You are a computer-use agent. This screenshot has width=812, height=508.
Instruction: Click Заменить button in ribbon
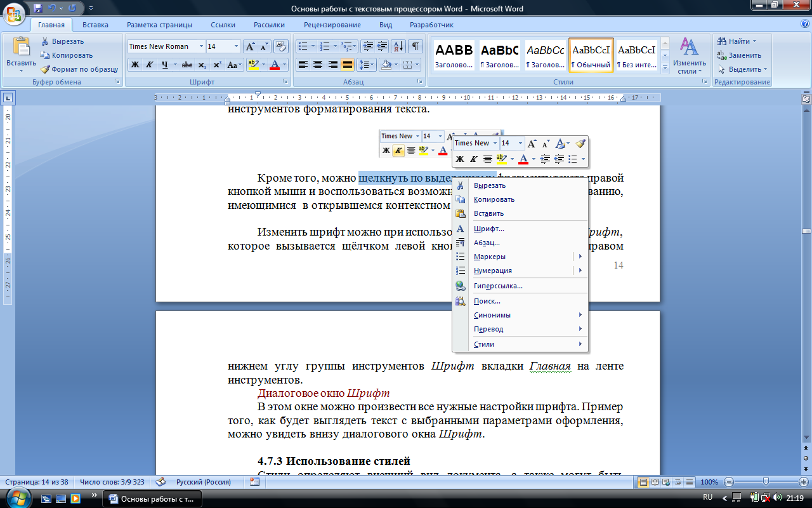[x=739, y=55]
